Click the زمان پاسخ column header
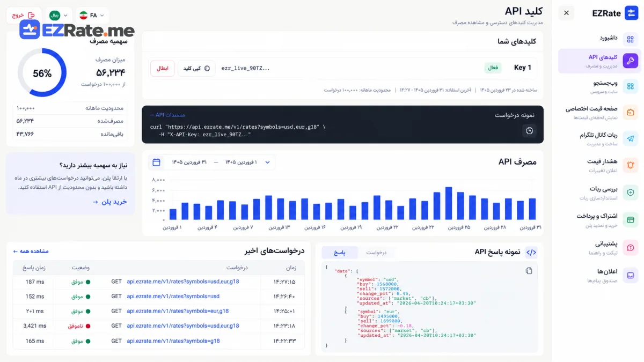Screen dimensions: 644x362 pyautogui.click(x=34, y=267)
